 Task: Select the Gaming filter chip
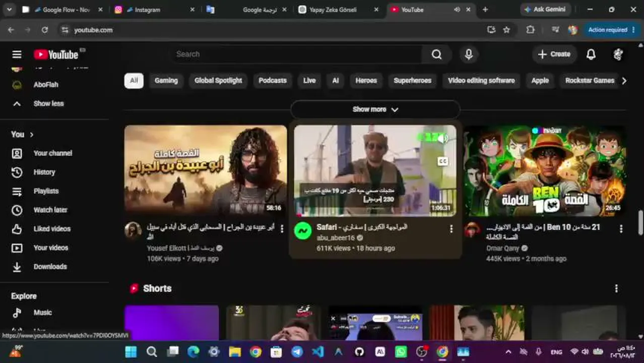pos(166,81)
